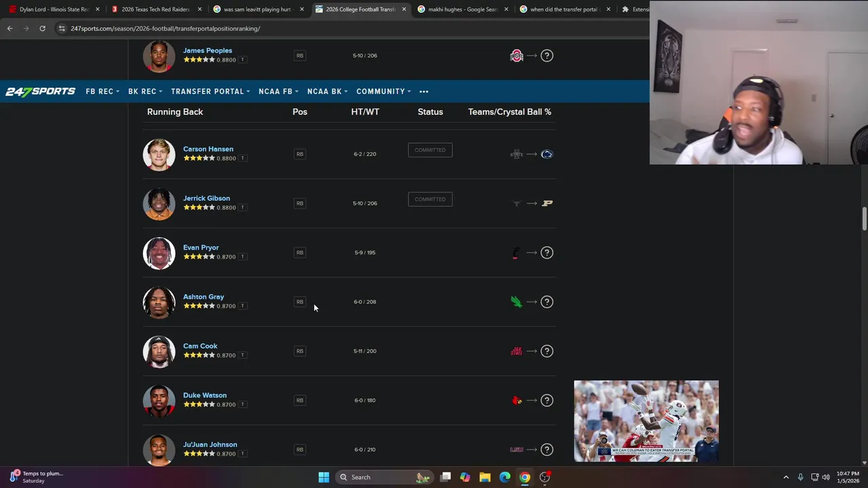Click Jerrick Gibson's player headshot
Screen dimensions: 868x488
(x=159, y=204)
